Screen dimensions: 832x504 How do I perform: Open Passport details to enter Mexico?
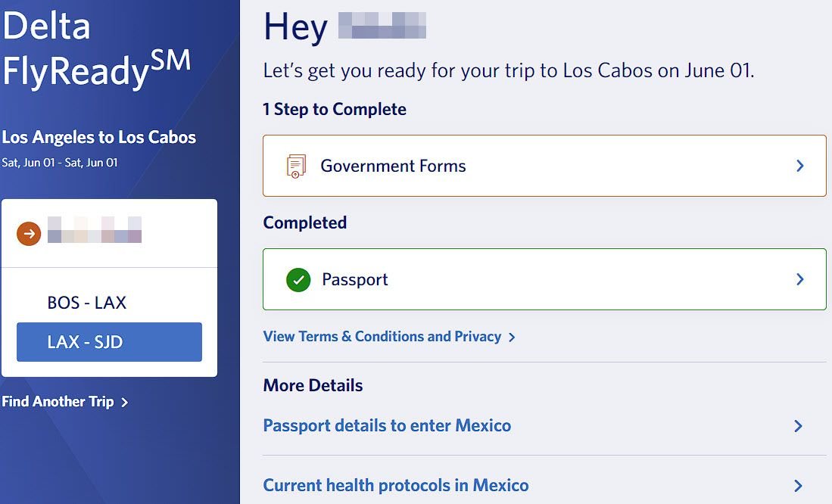387,426
